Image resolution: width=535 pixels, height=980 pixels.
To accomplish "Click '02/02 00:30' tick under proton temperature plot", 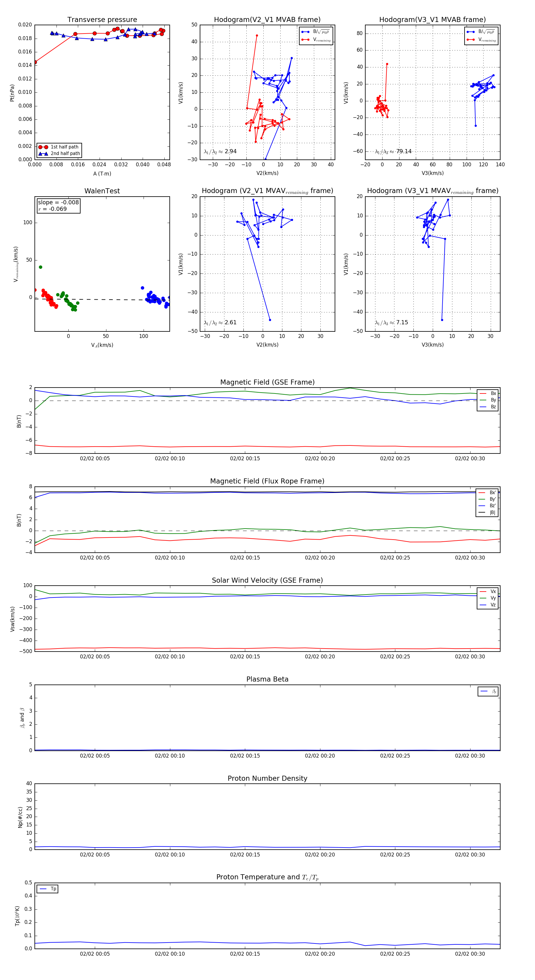I will 470,954.
